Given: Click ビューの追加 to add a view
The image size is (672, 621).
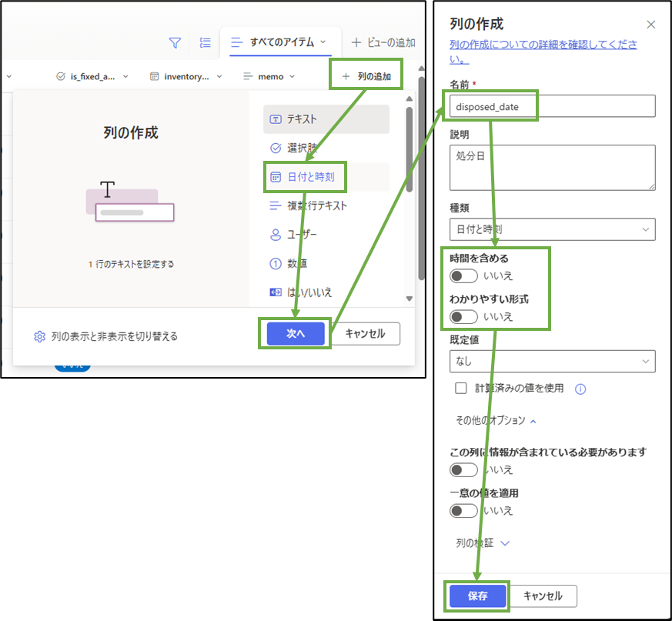Looking at the screenshot, I should pyautogui.click(x=383, y=42).
